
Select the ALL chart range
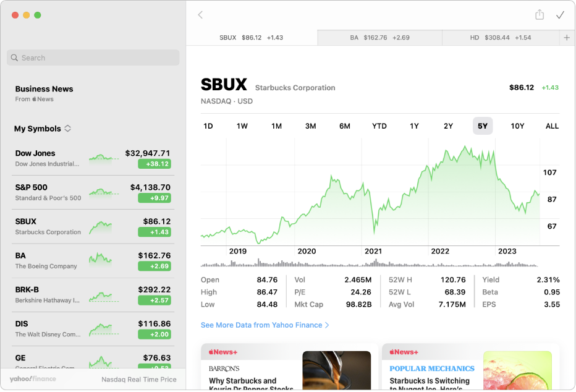coord(552,126)
